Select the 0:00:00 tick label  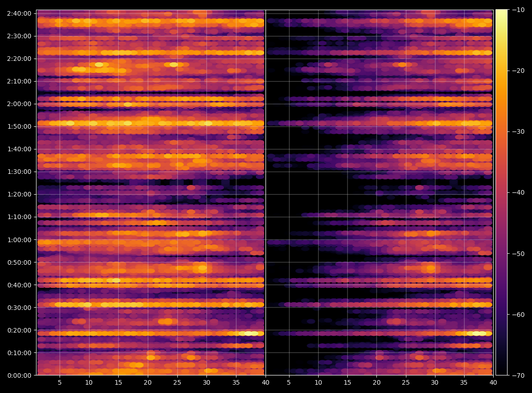coord(19,375)
